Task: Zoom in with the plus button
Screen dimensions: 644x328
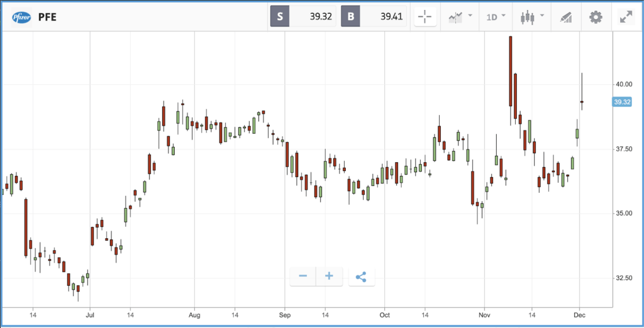Action: pos(329,276)
